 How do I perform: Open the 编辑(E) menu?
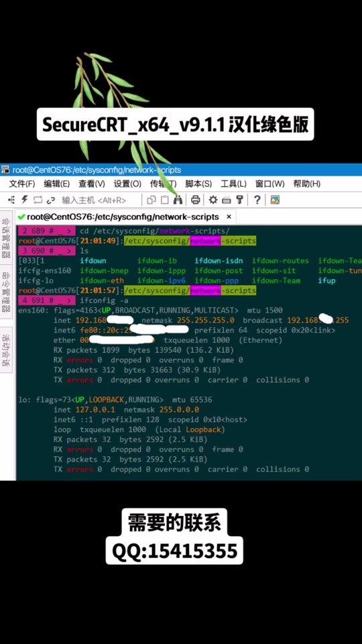[57, 184]
